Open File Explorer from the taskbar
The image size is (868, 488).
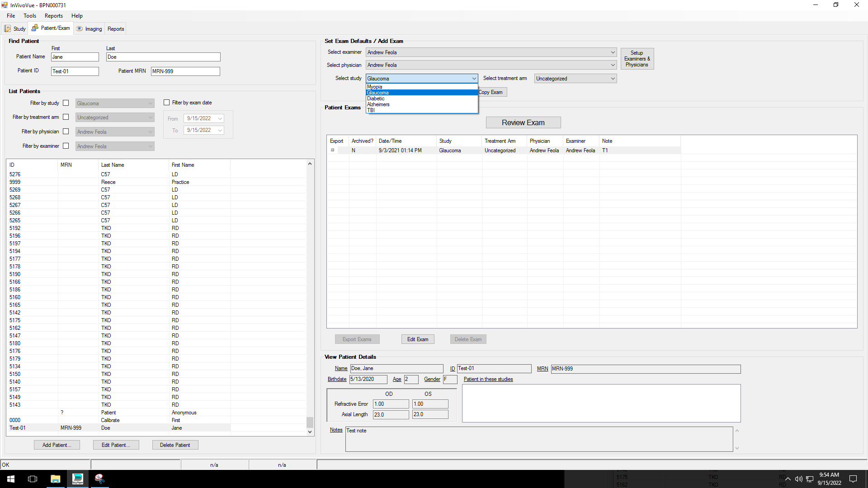(x=55, y=479)
